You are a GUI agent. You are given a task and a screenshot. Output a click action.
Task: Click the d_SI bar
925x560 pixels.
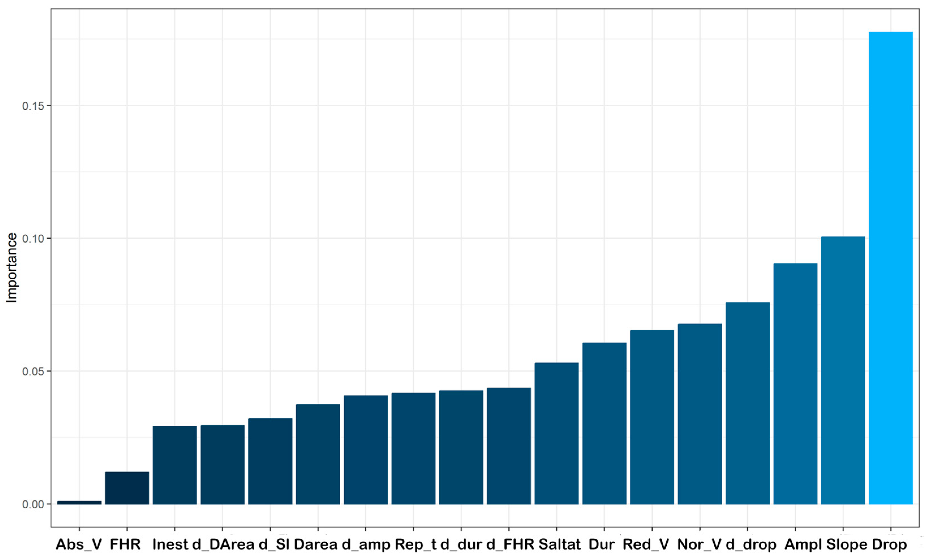(270, 461)
